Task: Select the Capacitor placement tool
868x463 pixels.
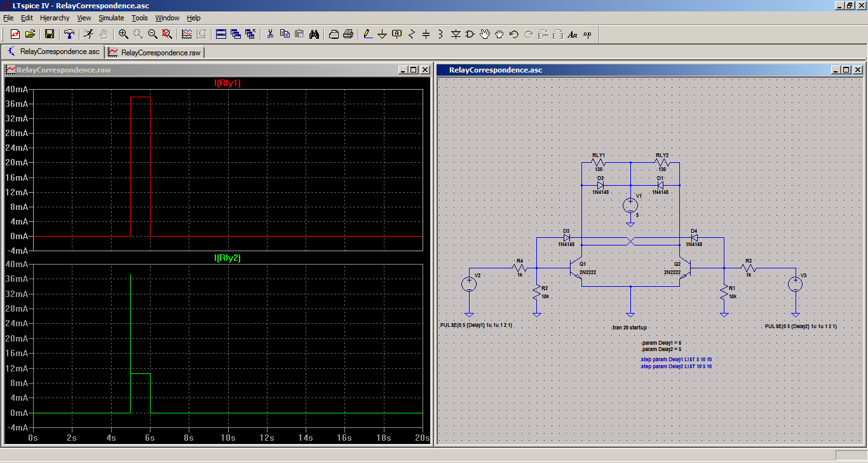Action: pyautogui.click(x=426, y=34)
